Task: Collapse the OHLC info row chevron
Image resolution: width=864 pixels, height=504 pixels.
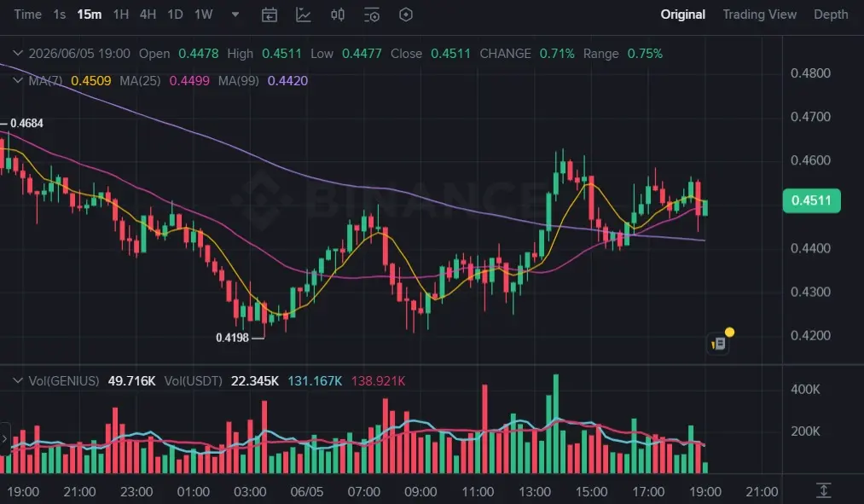Action: point(18,54)
